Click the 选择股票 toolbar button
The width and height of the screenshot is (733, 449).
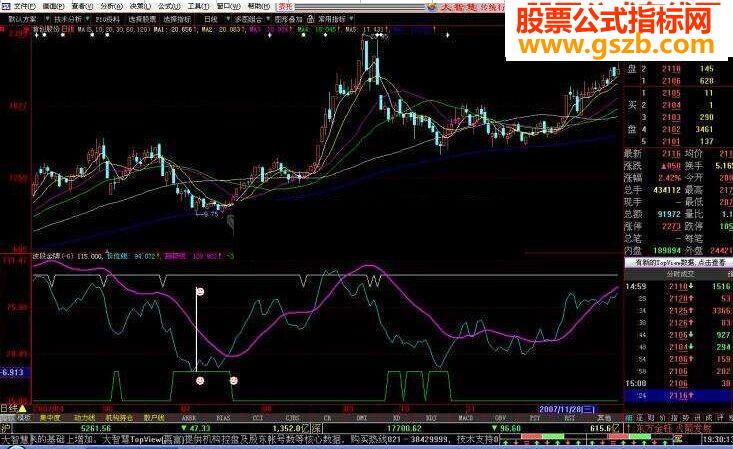pyautogui.click(x=143, y=19)
